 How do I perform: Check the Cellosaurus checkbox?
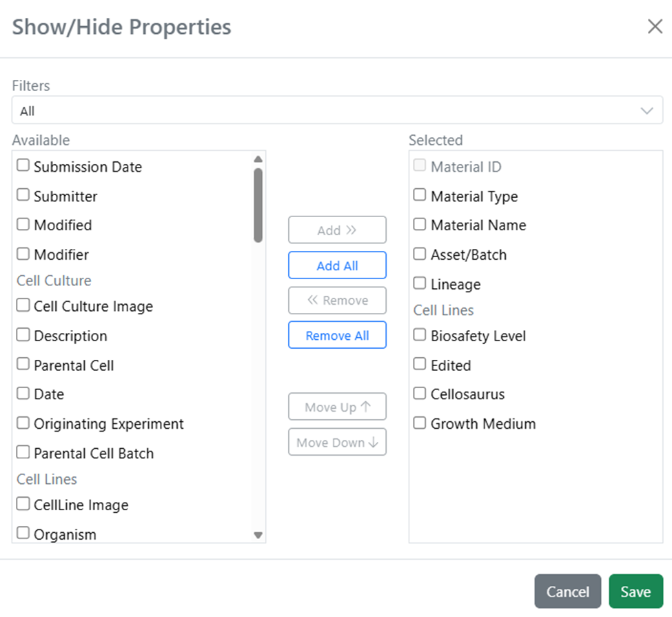click(x=420, y=394)
